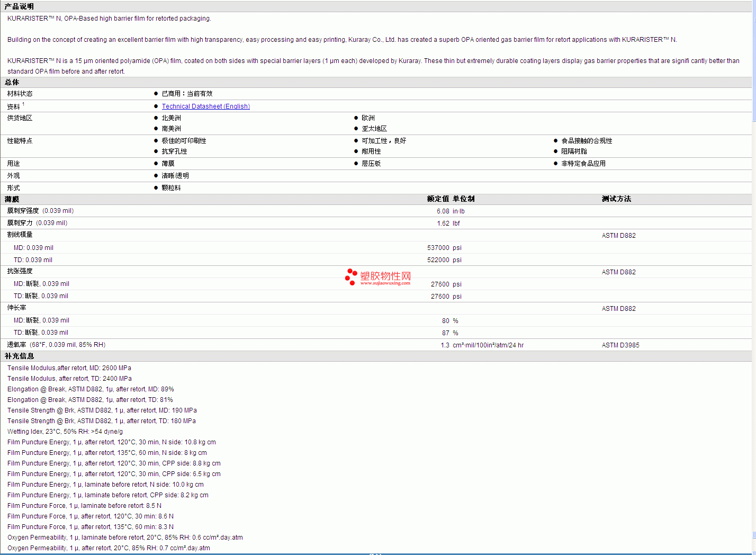Screen dimensions: 756x555
Task: Click the feature "耐用性"
Action: [372, 151]
